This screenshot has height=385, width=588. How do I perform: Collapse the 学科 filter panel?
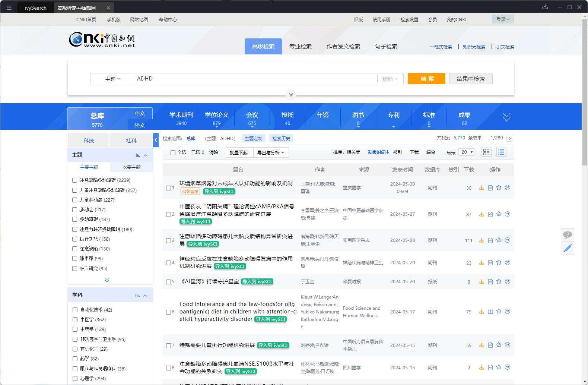(145, 295)
